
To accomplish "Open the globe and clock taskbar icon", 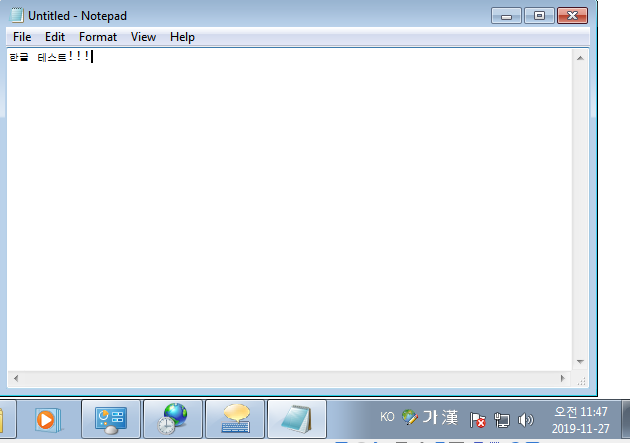I will (173, 418).
